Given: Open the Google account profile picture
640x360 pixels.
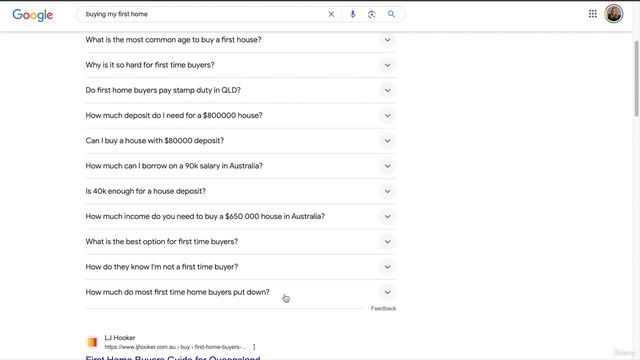Looking at the screenshot, I should click(x=613, y=13).
